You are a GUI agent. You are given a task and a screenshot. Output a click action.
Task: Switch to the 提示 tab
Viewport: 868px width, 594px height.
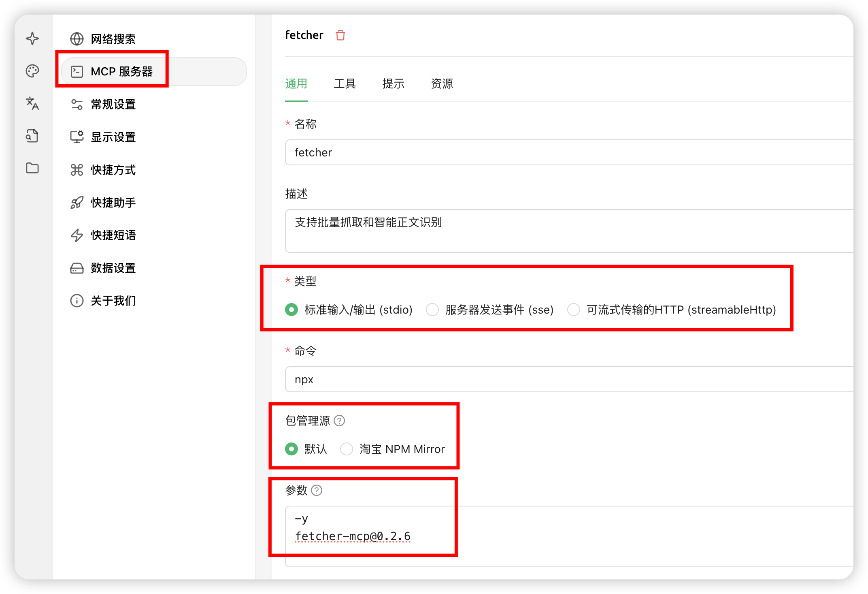(x=394, y=84)
